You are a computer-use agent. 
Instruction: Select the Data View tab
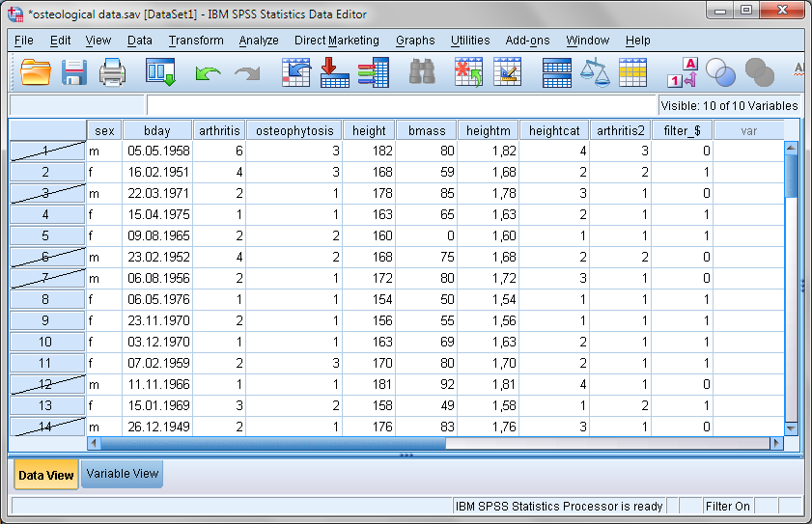tap(46, 475)
